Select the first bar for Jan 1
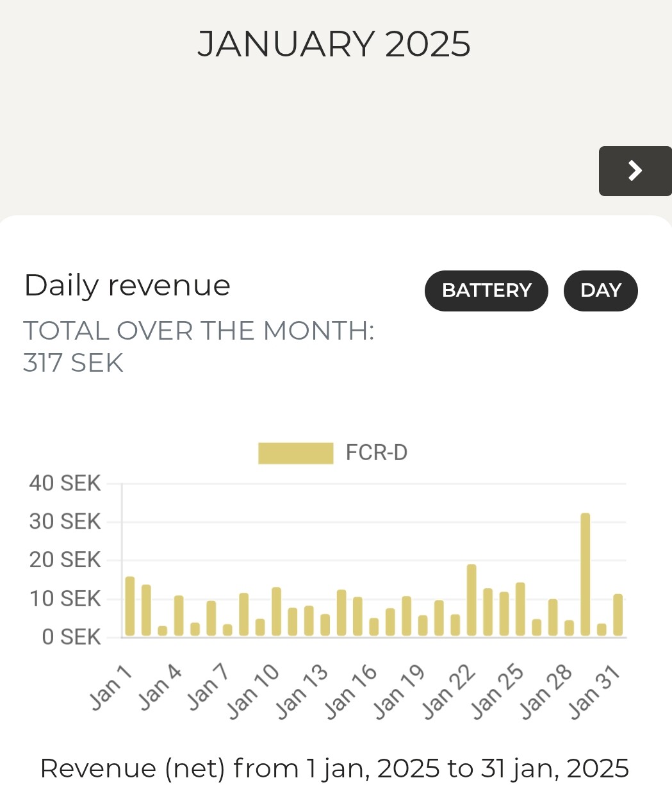672x803 pixels. pyautogui.click(x=130, y=606)
